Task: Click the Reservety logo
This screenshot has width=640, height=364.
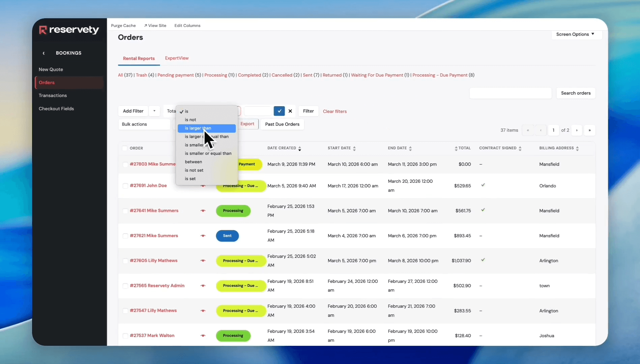Action: 69,30
